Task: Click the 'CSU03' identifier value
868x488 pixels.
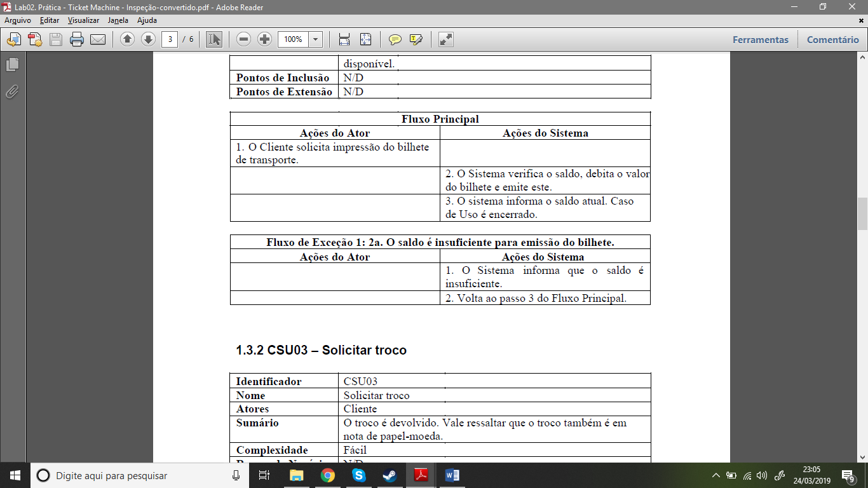Action: 361,381
